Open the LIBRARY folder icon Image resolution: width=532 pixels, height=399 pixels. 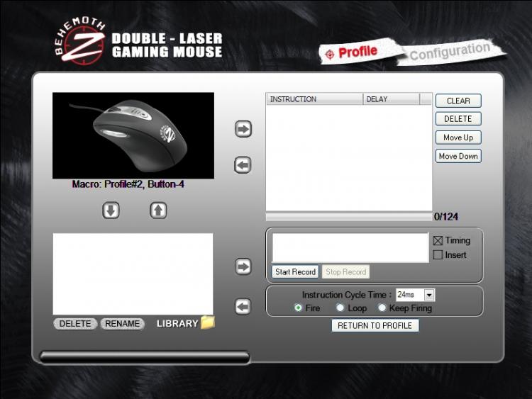(x=208, y=322)
